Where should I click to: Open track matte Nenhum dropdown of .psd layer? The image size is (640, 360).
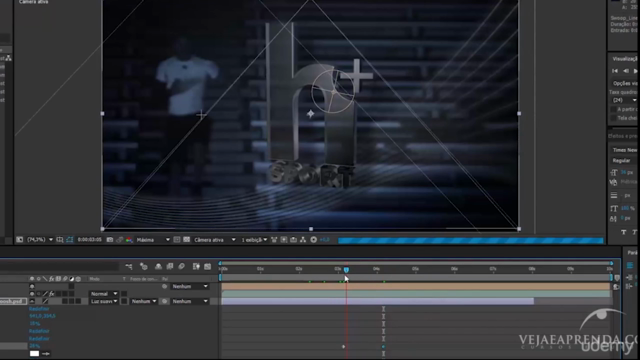pos(144,301)
